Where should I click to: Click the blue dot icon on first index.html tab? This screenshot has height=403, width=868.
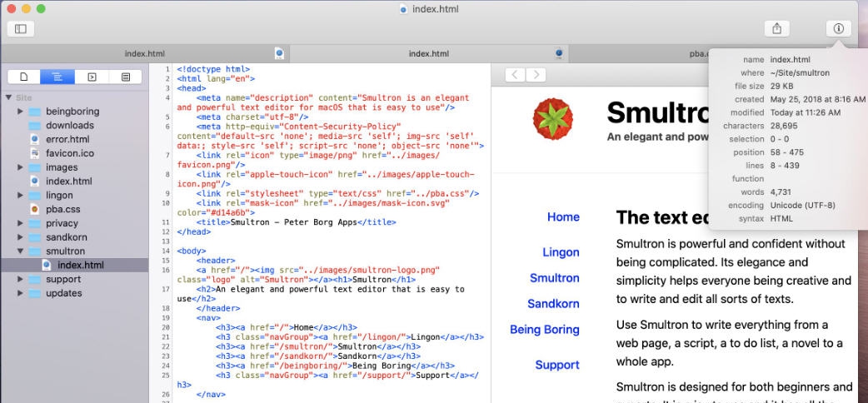click(280, 53)
